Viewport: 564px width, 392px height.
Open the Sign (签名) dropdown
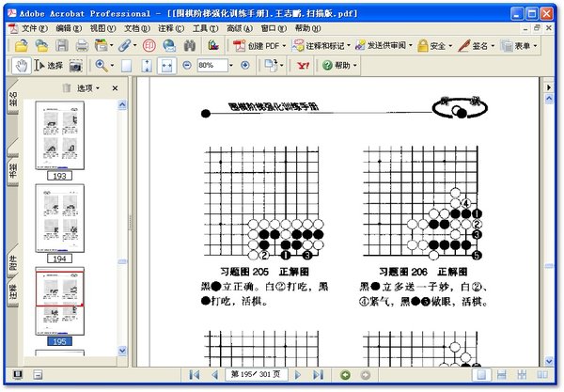(x=477, y=46)
